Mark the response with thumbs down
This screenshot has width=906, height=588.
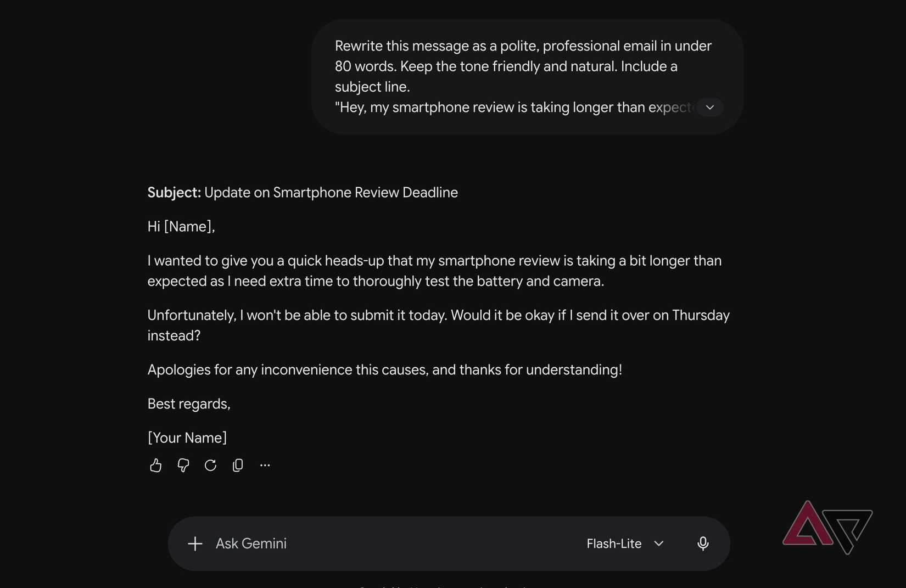183,466
